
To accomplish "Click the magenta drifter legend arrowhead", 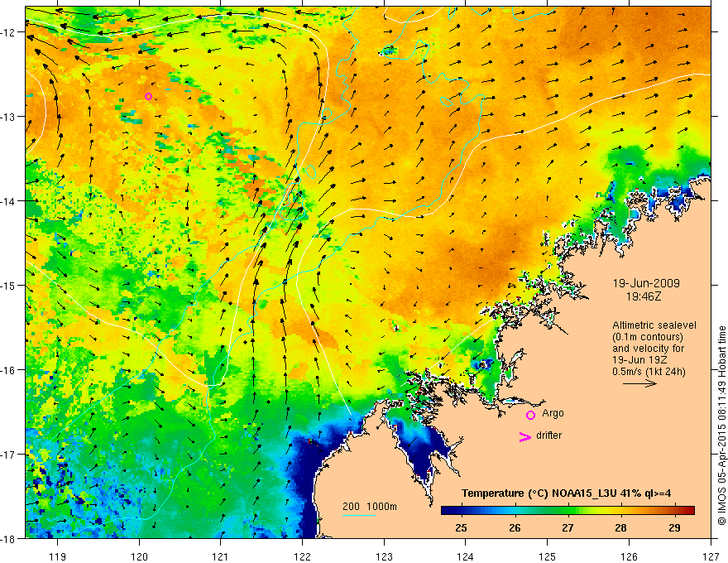I will pos(525,436).
